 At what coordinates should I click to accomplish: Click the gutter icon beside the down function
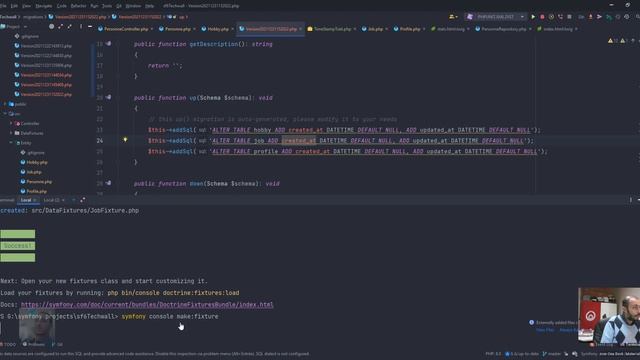(x=109, y=183)
